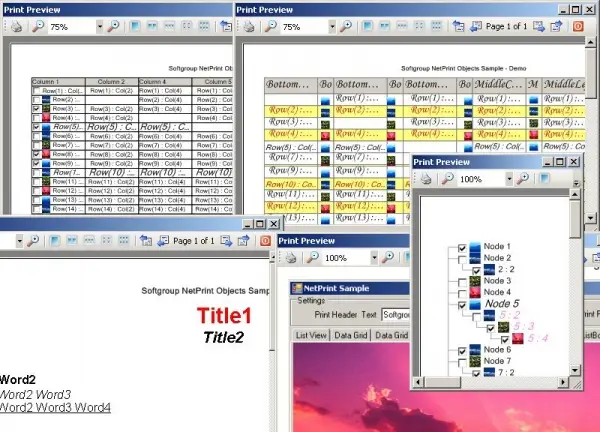Select six-page layout in the Column 1 list preview

(204, 26)
